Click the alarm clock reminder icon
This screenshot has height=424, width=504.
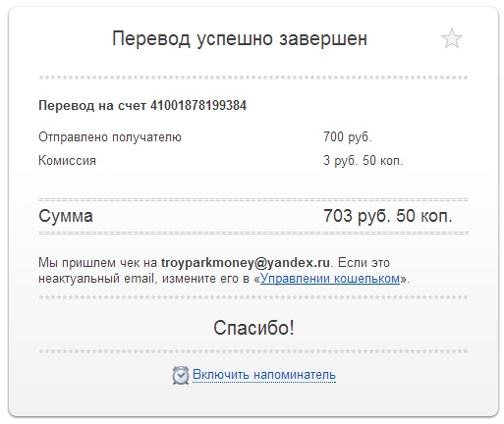(x=181, y=375)
